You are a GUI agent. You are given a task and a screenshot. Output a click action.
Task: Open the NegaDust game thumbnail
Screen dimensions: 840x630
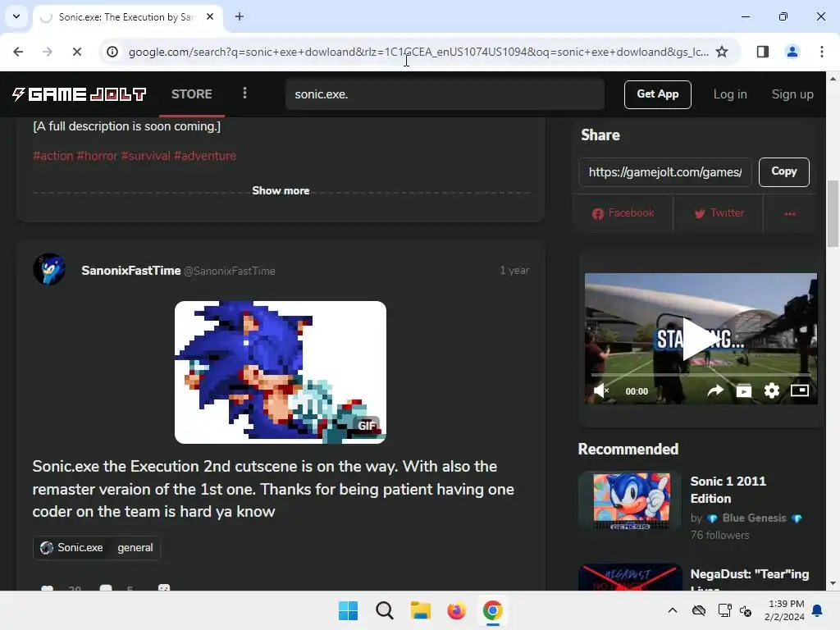pyautogui.click(x=630, y=577)
